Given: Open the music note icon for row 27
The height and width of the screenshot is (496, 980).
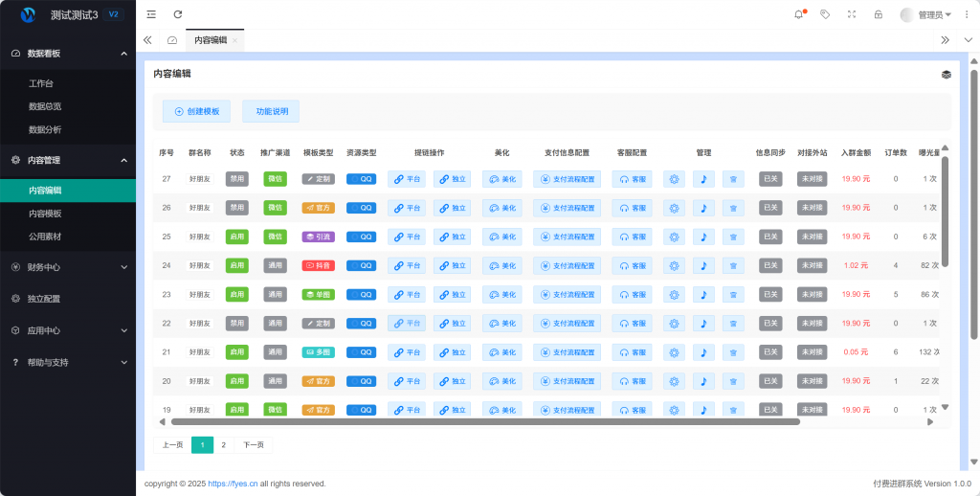Looking at the screenshot, I should pyautogui.click(x=703, y=178).
